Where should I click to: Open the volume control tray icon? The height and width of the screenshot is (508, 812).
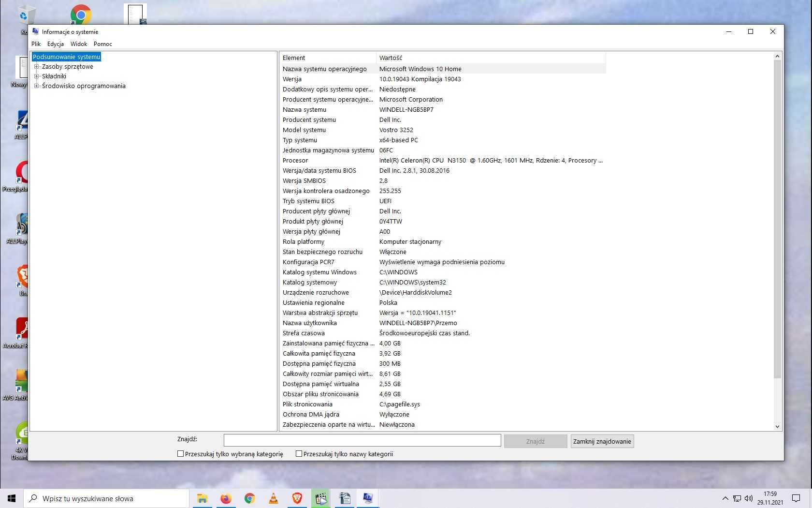coord(749,498)
